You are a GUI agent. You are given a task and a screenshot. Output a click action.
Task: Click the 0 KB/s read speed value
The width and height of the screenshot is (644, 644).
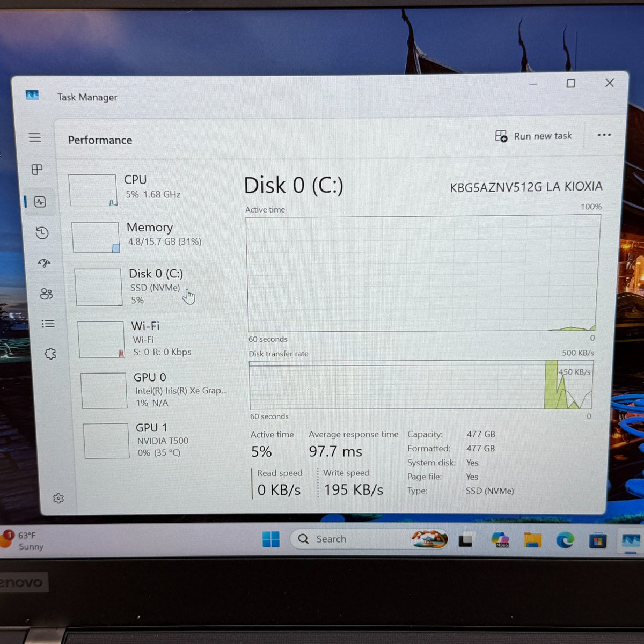coord(279,490)
